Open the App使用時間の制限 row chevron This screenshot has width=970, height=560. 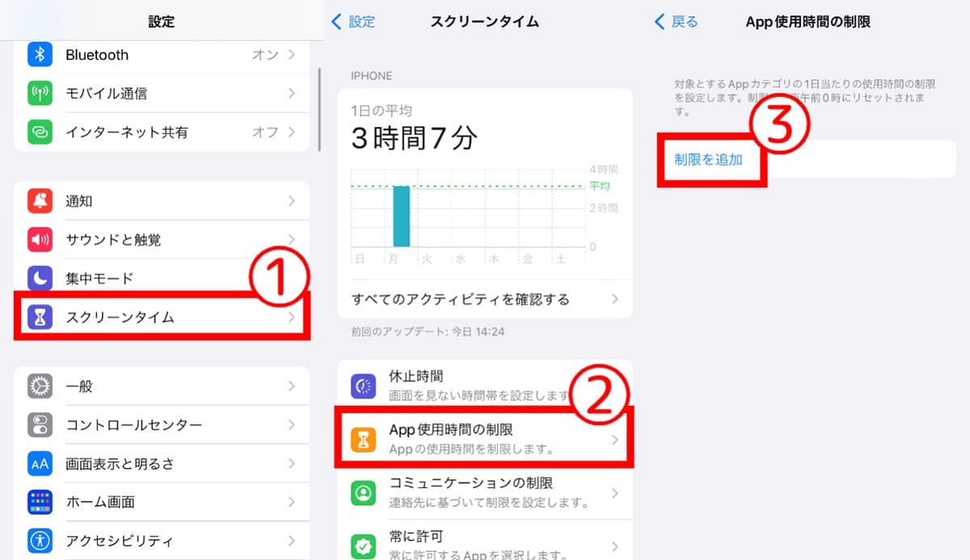tap(615, 439)
